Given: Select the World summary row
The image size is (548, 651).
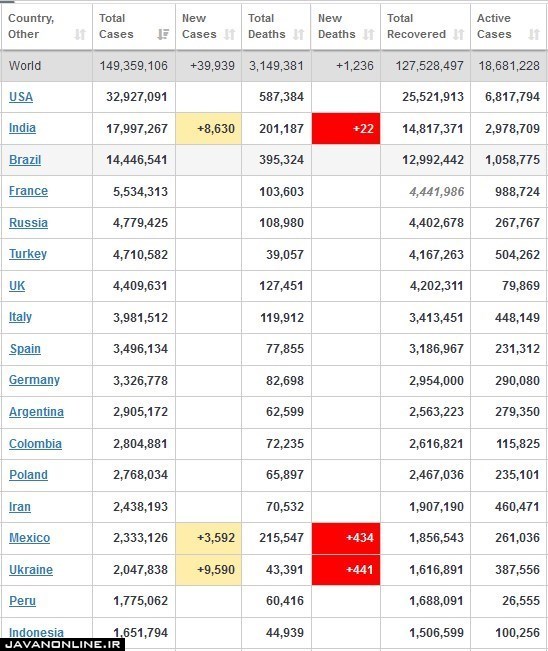Looking at the screenshot, I should coord(274,66).
